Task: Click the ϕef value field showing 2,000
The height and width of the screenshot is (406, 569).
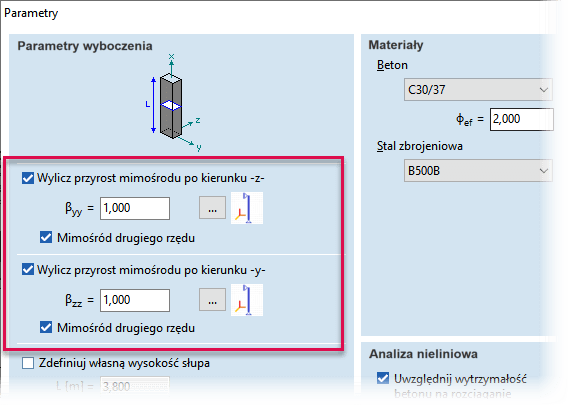Action: [522, 119]
